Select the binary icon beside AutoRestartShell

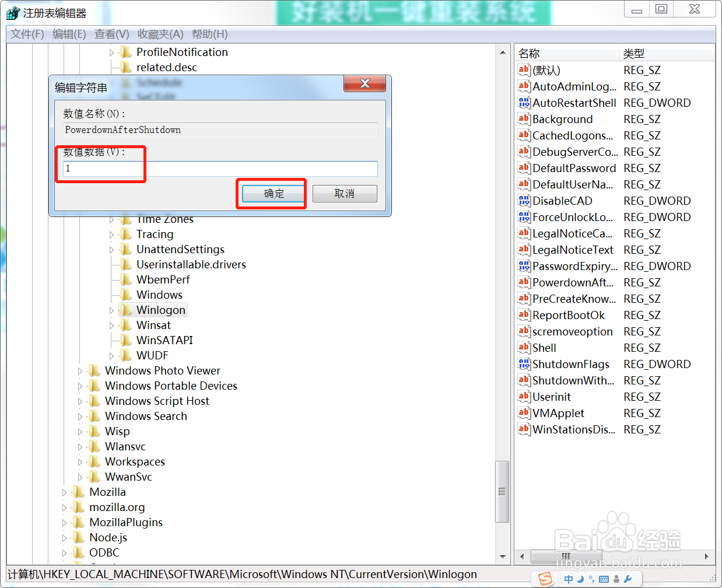tap(523, 103)
